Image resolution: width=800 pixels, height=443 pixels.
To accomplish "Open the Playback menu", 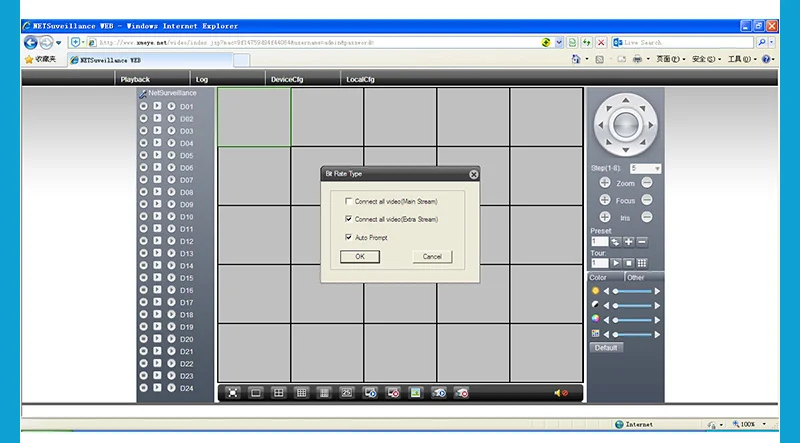I will click(135, 78).
